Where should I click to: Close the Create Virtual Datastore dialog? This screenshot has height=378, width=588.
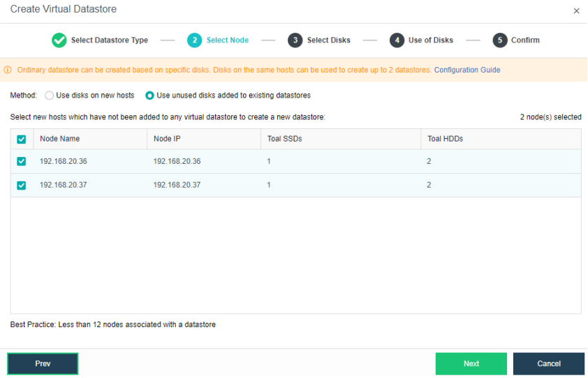coord(576,11)
